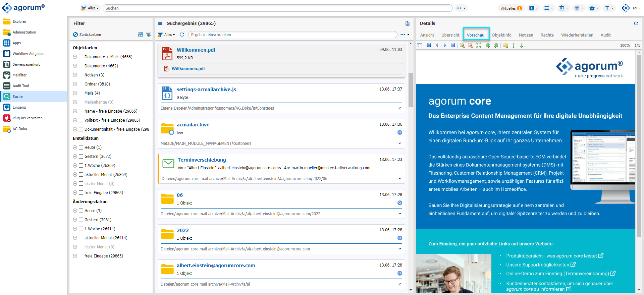The width and height of the screenshot is (644, 295).
Task: Jump to last page in preview
Action: (453, 45)
